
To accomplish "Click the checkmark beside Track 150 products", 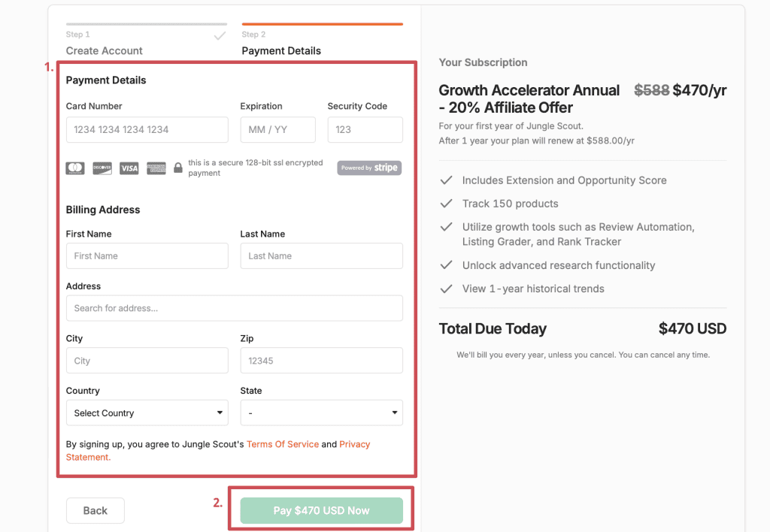I will [446, 204].
